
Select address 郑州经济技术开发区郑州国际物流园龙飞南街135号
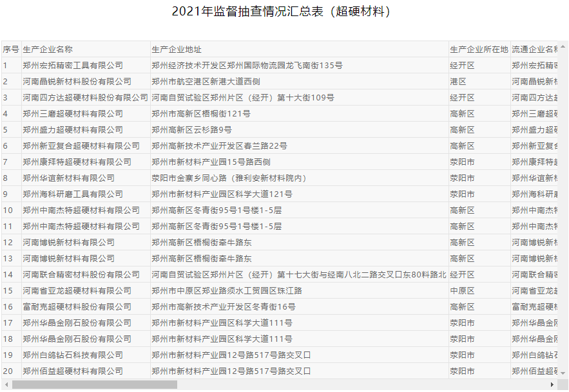(300, 66)
